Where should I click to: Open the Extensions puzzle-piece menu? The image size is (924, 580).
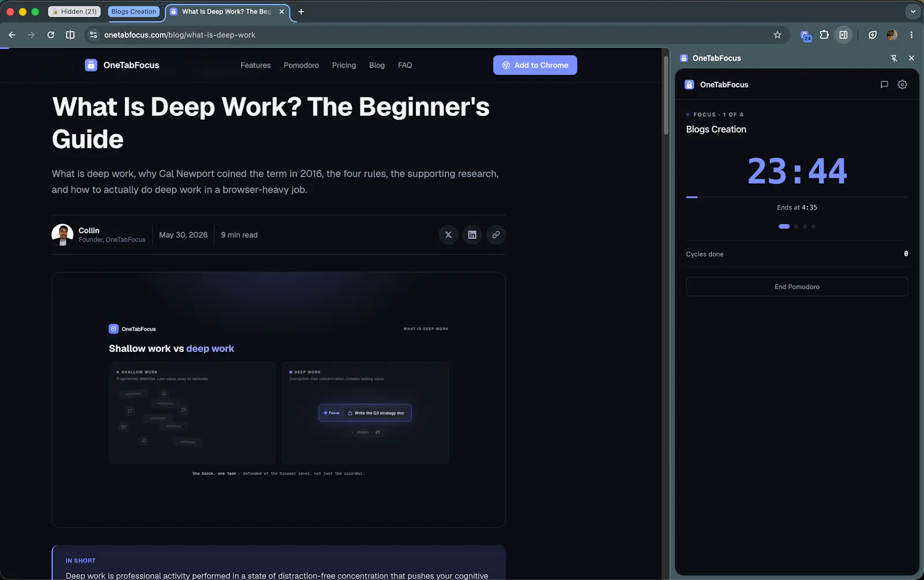pyautogui.click(x=824, y=35)
